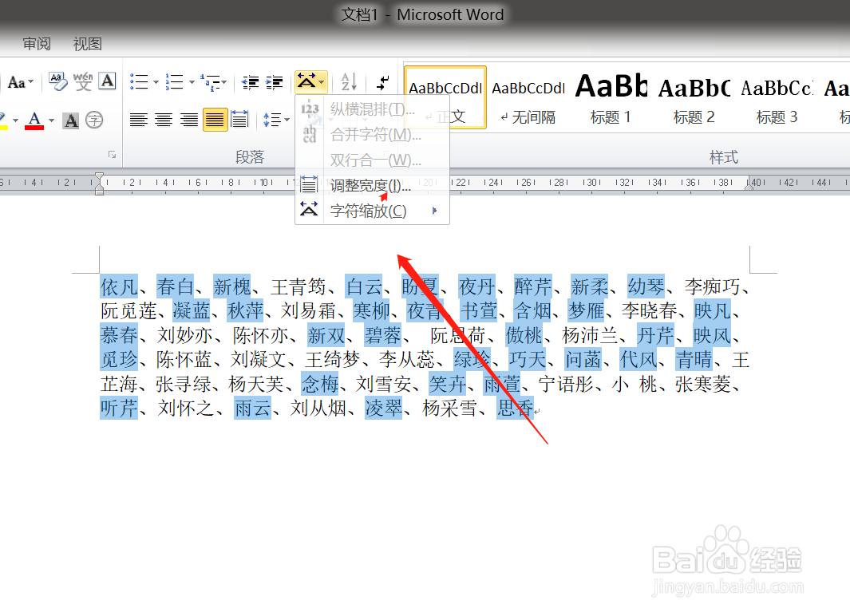
Task: Click the name 陈怀蓝 in the document
Action: tap(184, 359)
